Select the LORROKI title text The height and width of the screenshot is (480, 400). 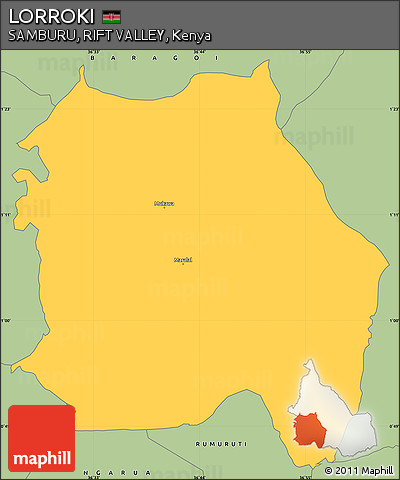[x=51, y=16]
